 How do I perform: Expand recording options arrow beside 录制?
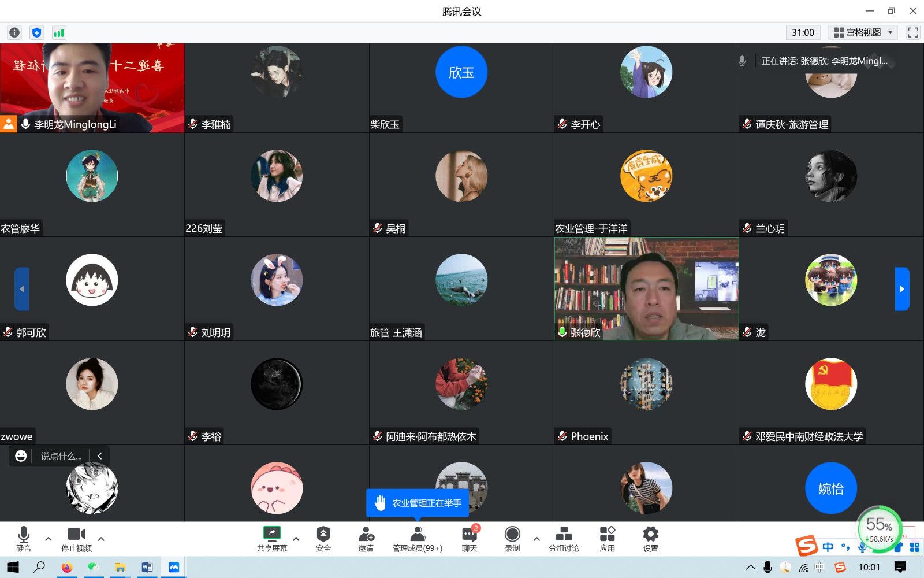point(536,539)
